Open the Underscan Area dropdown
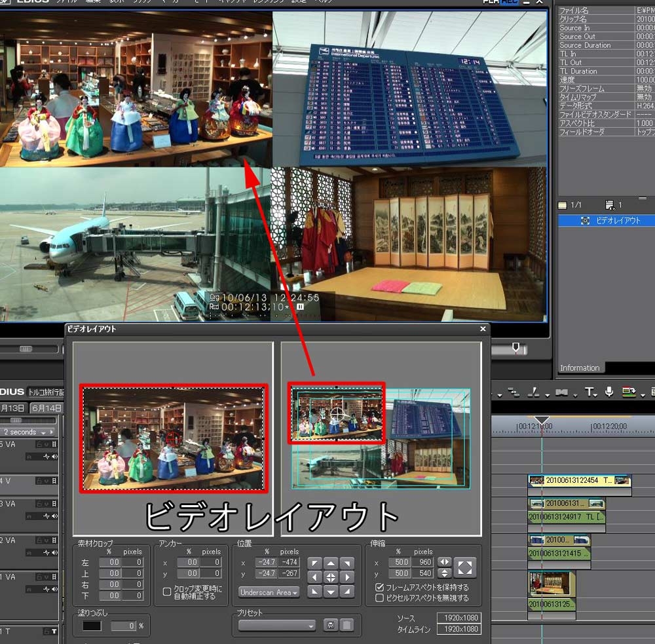This screenshot has width=655, height=644. [x=269, y=592]
